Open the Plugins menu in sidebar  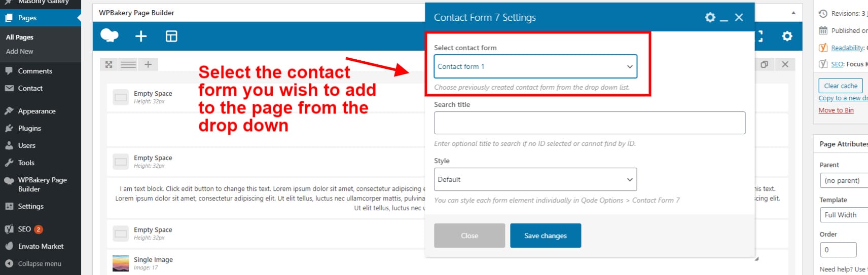(x=29, y=128)
